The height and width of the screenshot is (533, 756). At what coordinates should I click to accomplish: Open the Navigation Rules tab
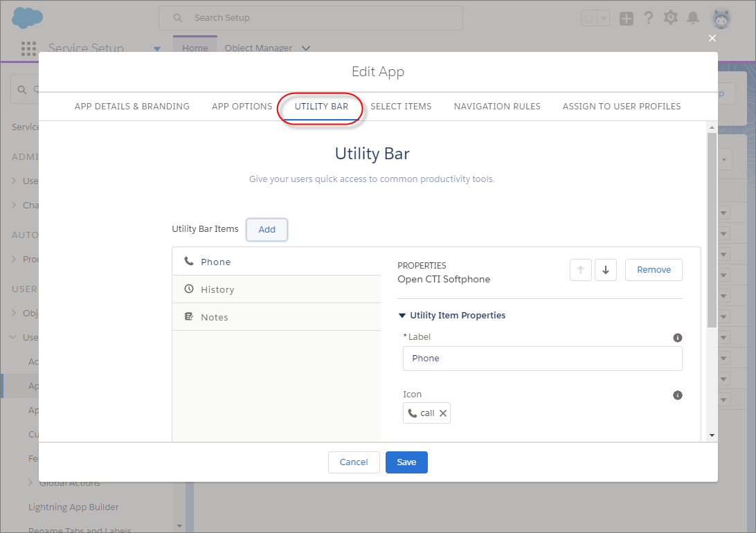(497, 106)
